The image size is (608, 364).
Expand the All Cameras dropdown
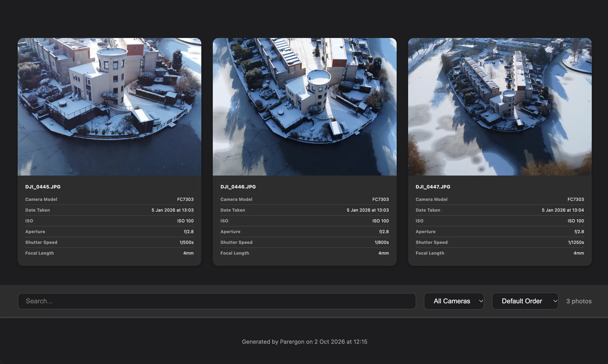[x=454, y=301]
